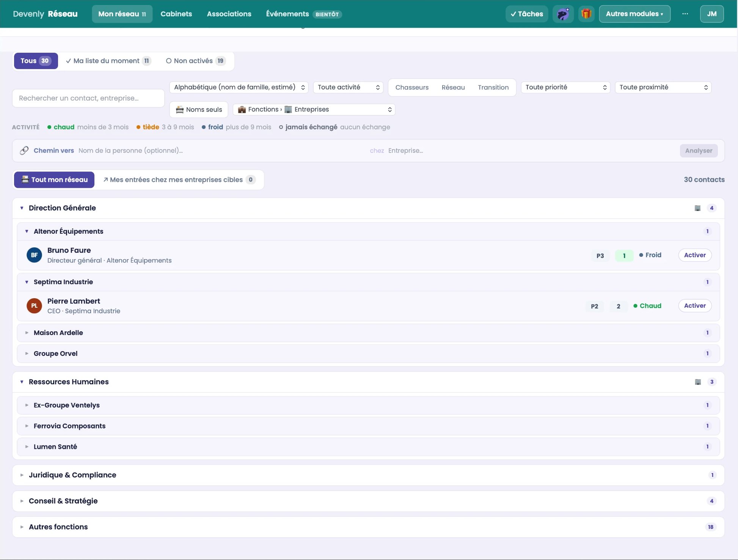Image resolution: width=738 pixels, height=560 pixels.
Task: Click the gift box icon
Action: click(586, 14)
